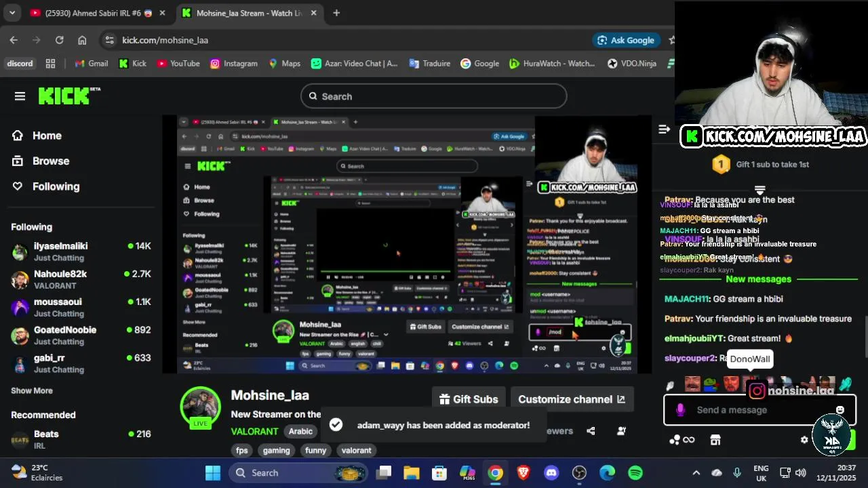Open moussaoui channel in Following list
Image resolution: width=868 pixels, height=488 pixels.
coord(81,307)
